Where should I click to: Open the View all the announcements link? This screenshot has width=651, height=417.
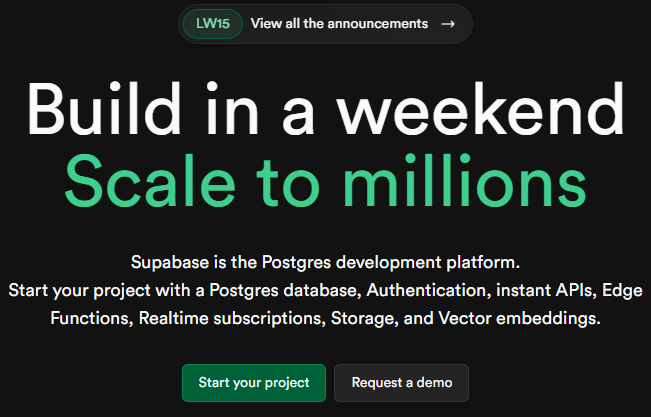[x=339, y=23]
